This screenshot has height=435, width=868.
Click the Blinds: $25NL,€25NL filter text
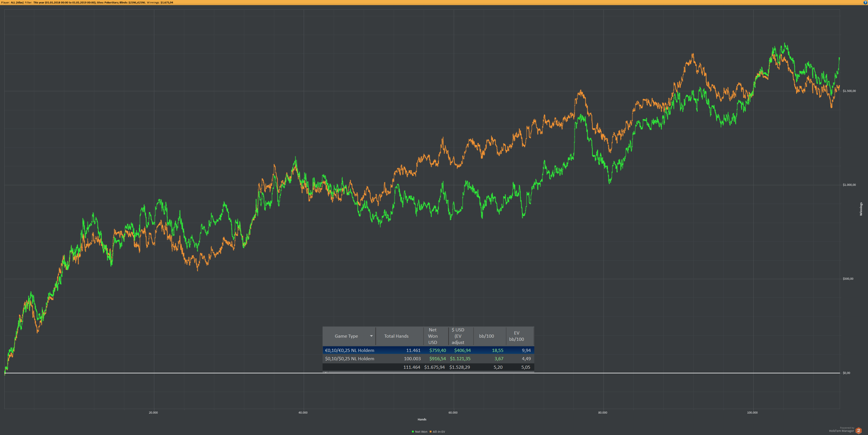(x=132, y=2)
